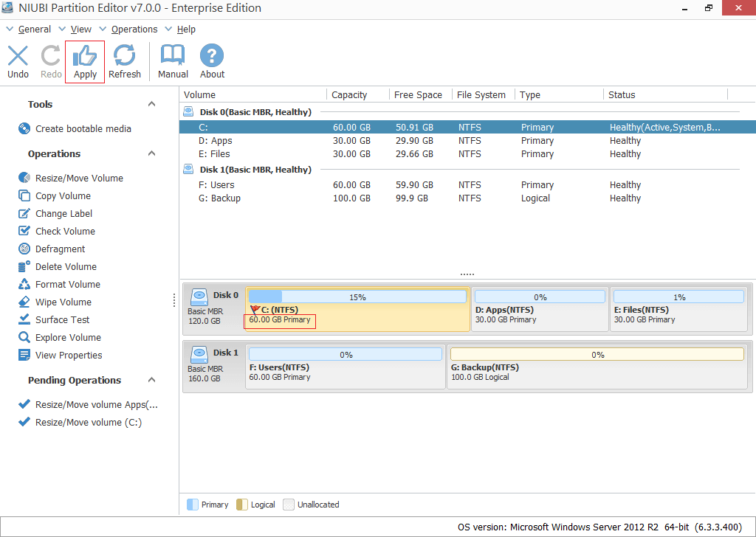The image size is (756, 537).
Task: Click the Disk 1 drive icon in list
Action: point(188,169)
